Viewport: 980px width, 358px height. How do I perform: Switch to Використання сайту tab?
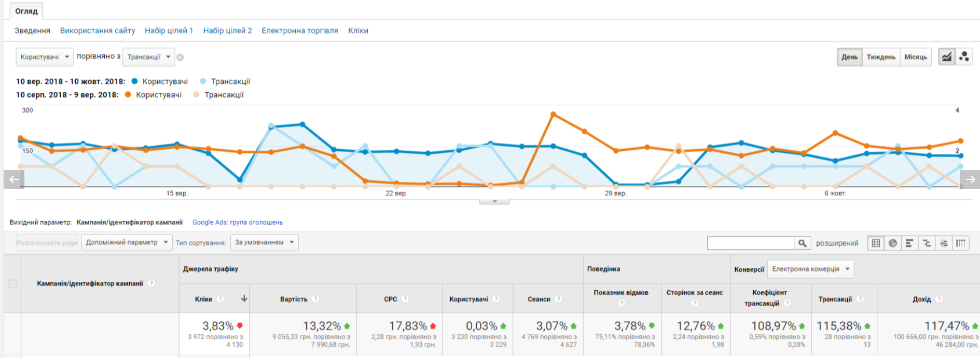click(98, 31)
